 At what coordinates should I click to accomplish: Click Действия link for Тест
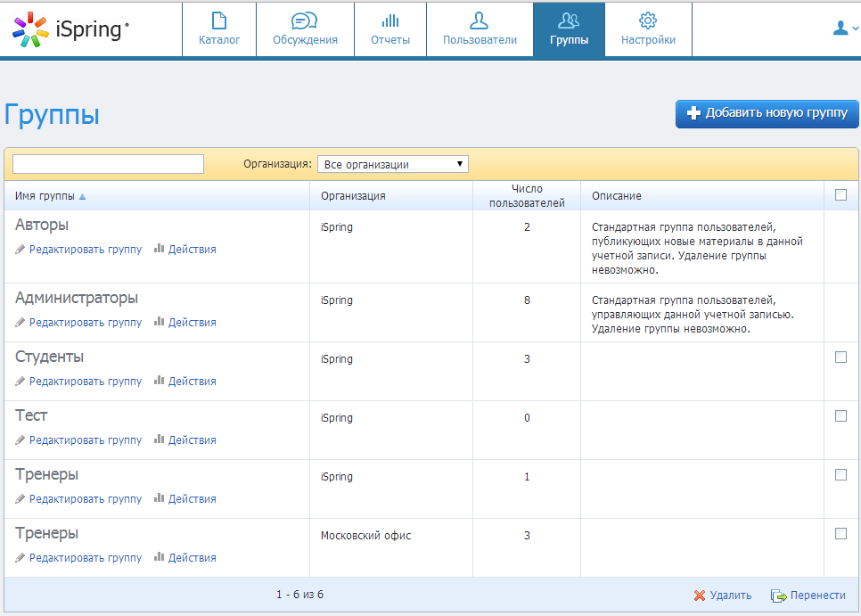192,439
